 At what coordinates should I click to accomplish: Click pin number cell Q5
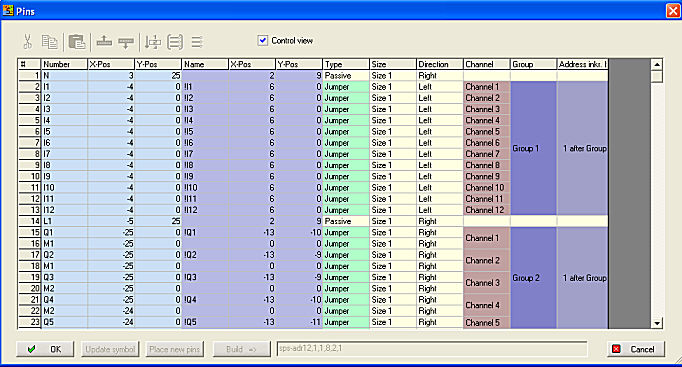click(64, 322)
